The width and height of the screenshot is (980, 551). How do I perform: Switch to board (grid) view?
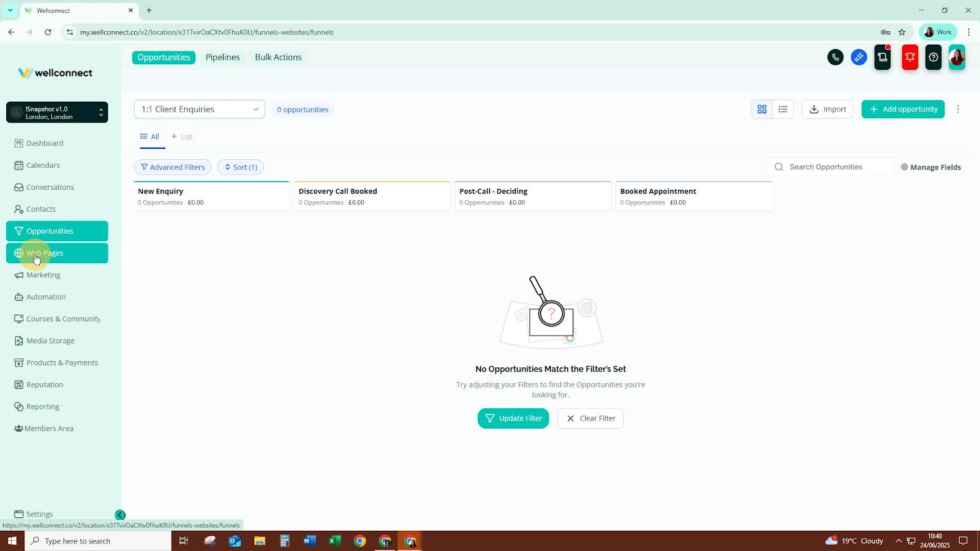pos(762,109)
